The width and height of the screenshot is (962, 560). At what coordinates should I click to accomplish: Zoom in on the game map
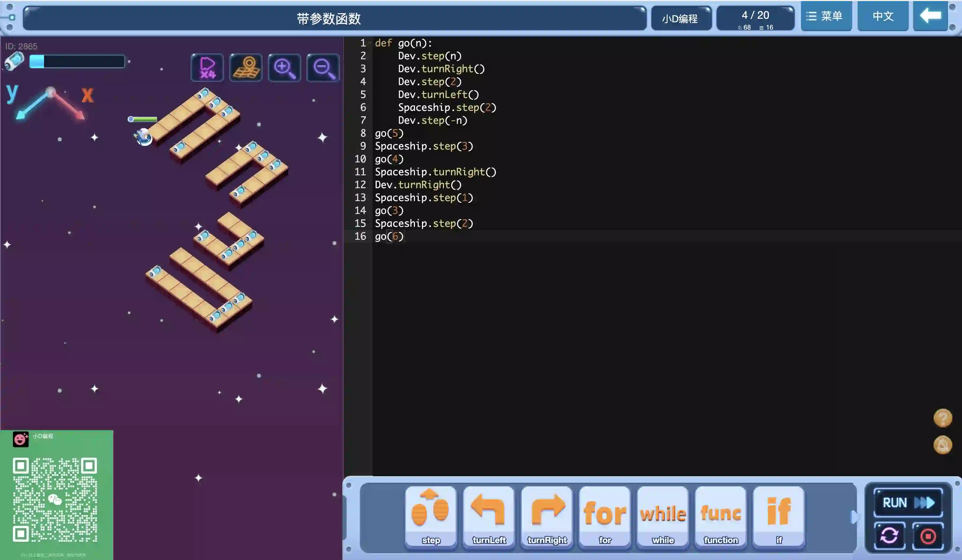pos(285,68)
